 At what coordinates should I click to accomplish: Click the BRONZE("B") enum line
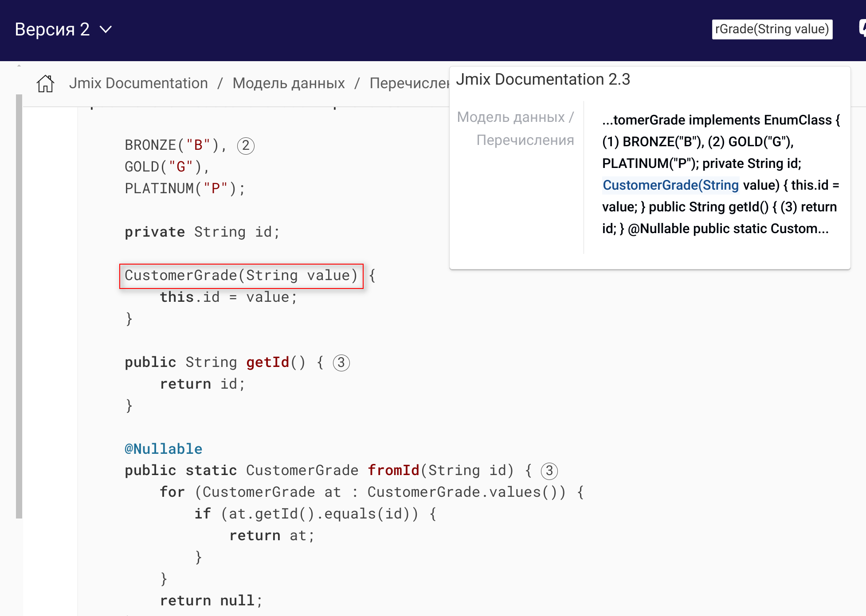click(176, 145)
